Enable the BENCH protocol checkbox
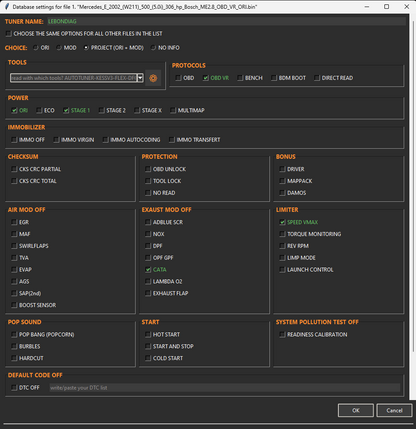Viewport: 416px width, 429px height. (x=240, y=78)
